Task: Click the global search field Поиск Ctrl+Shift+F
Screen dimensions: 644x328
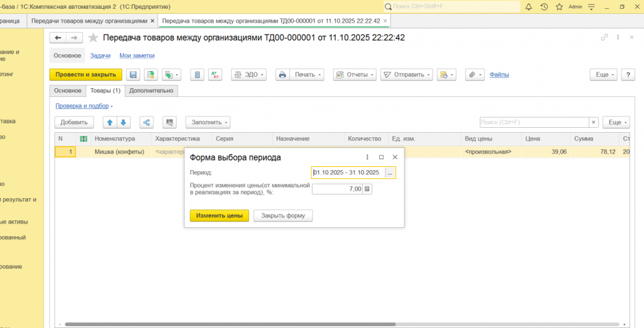Action: tap(452, 6)
